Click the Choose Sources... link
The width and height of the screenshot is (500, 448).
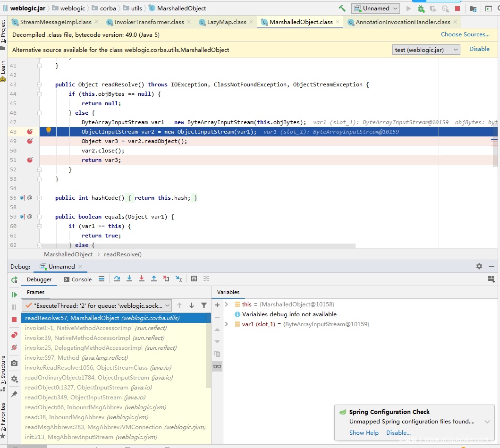tap(465, 34)
